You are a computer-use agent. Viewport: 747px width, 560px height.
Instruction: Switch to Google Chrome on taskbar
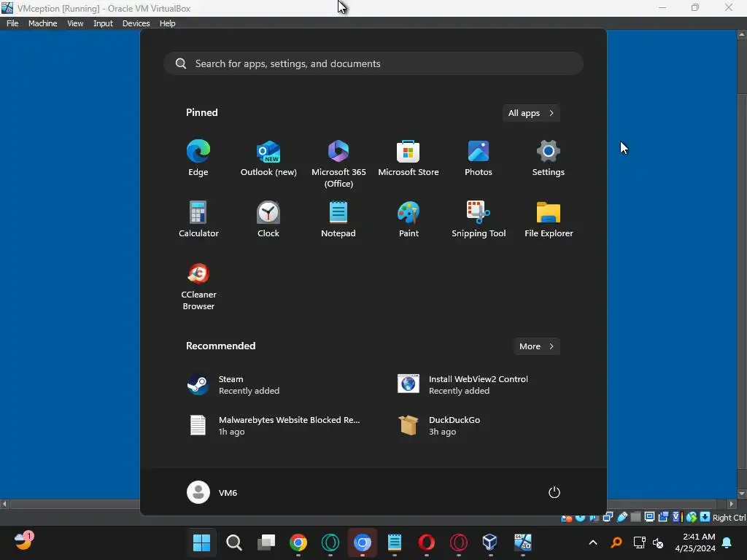tap(298, 542)
